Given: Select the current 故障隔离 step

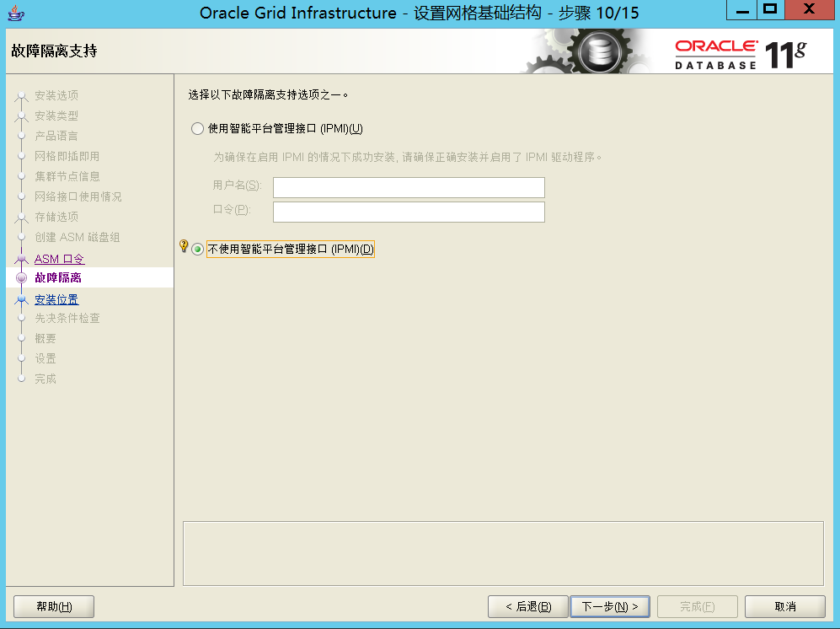Looking at the screenshot, I should pyautogui.click(x=58, y=277).
